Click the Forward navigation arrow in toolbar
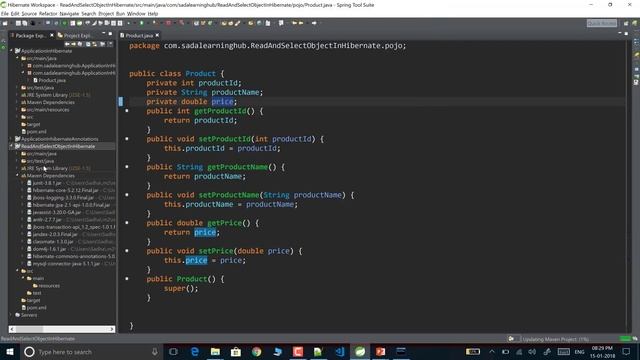The width and height of the screenshot is (640, 360). coord(313,23)
